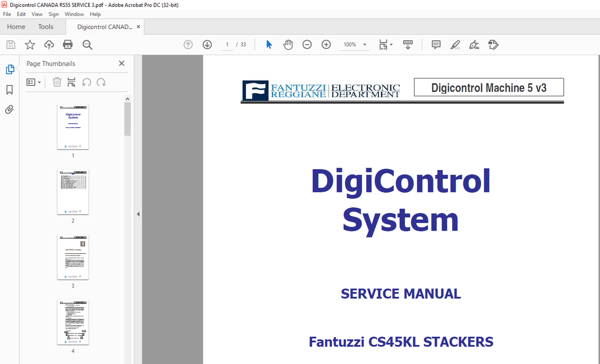The image size is (600, 364).
Task: Toggle the selection arrow tool
Action: [269, 44]
